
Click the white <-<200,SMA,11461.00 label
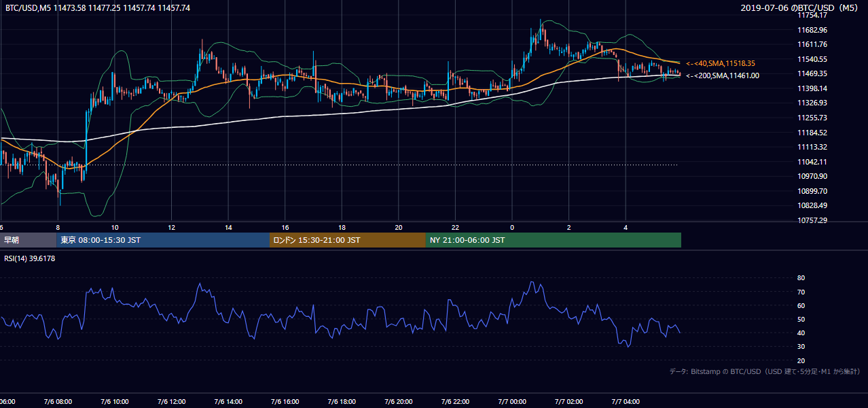723,75
